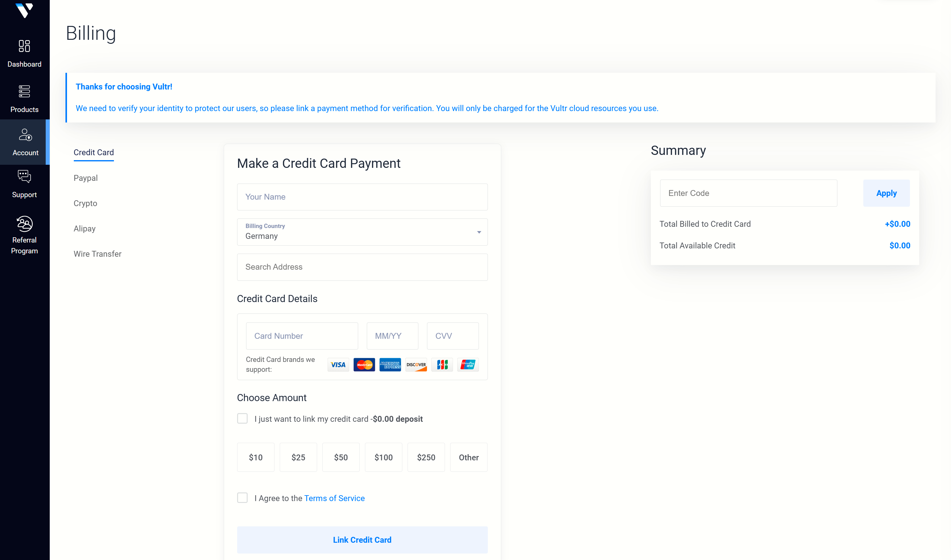This screenshot has width=951, height=560.
Task: Switch to the Crypto payment tab
Action: (x=85, y=203)
